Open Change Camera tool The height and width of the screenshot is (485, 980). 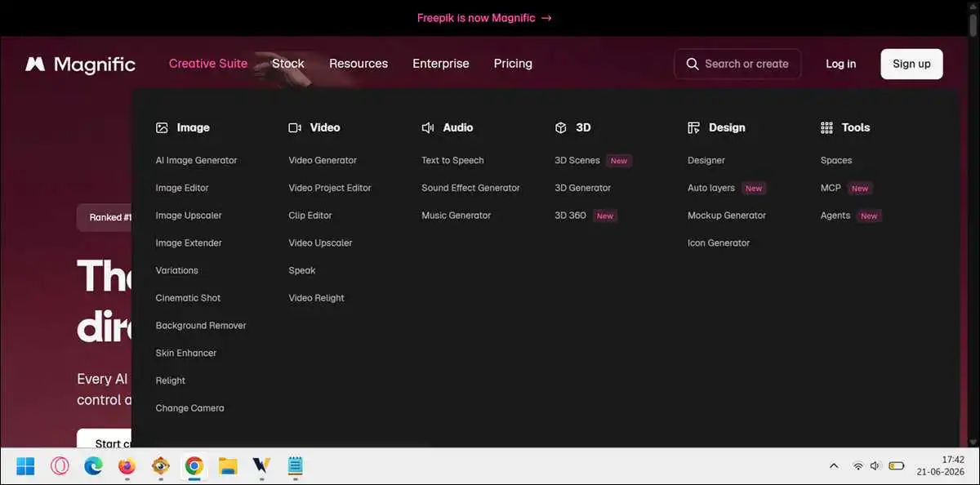pos(189,408)
